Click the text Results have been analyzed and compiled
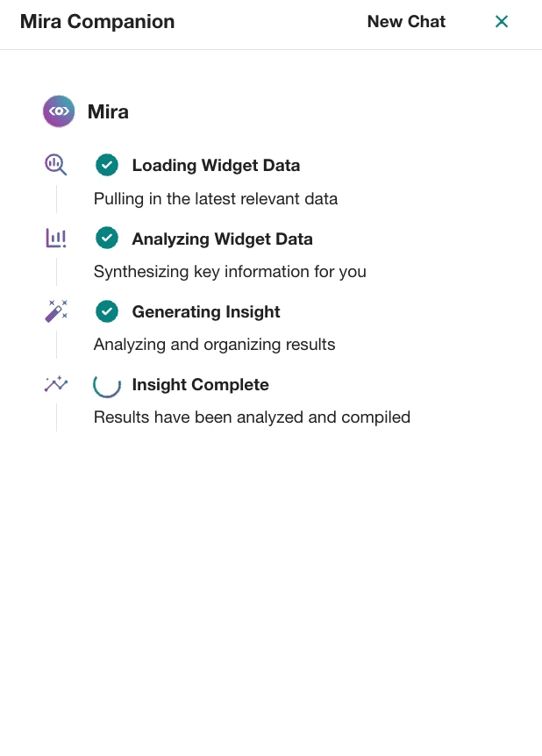 pyautogui.click(x=252, y=417)
